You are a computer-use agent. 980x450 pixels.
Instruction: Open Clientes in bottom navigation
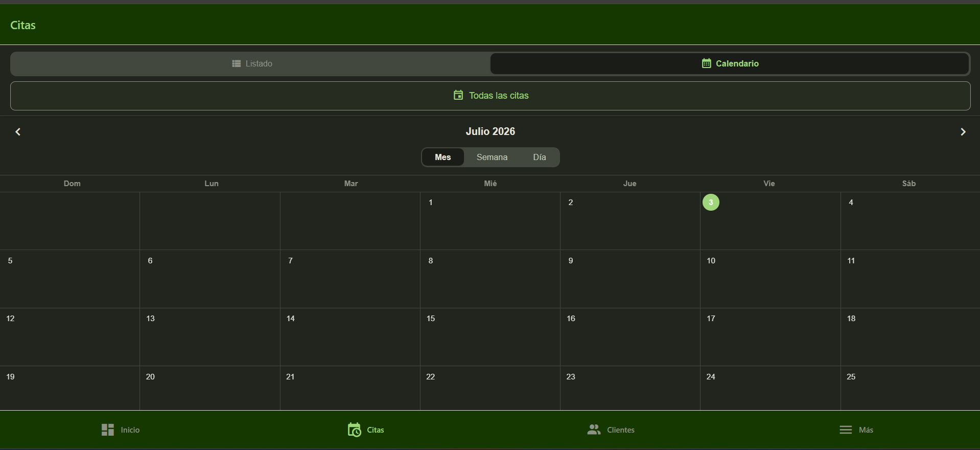click(611, 430)
